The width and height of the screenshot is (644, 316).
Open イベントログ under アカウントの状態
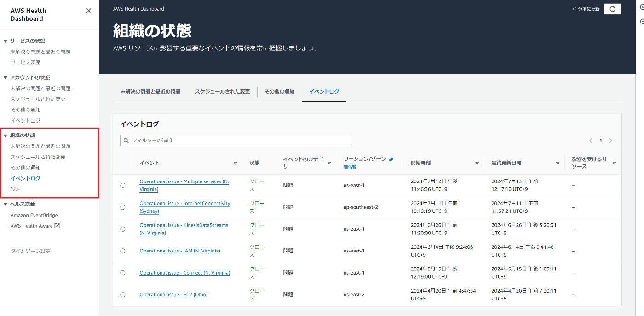click(x=25, y=121)
